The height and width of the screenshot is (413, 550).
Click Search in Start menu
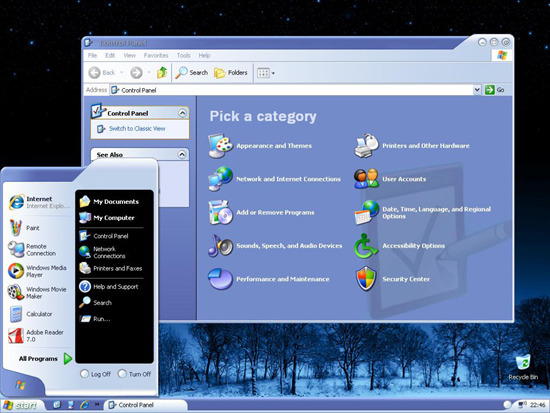point(95,302)
